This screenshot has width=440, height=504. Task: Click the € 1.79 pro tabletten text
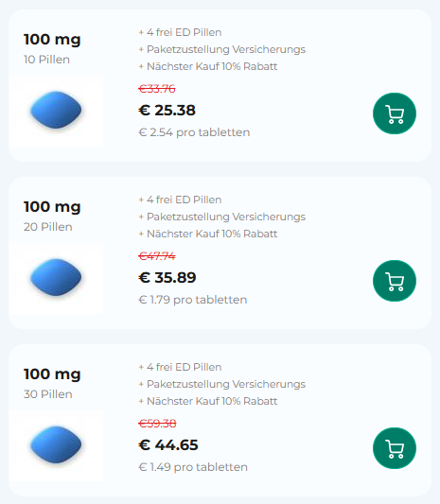click(x=193, y=300)
